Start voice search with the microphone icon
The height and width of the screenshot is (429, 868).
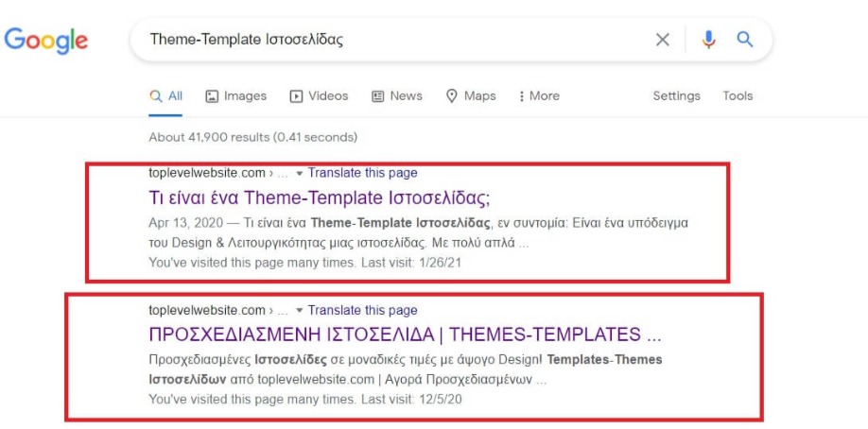click(708, 40)
